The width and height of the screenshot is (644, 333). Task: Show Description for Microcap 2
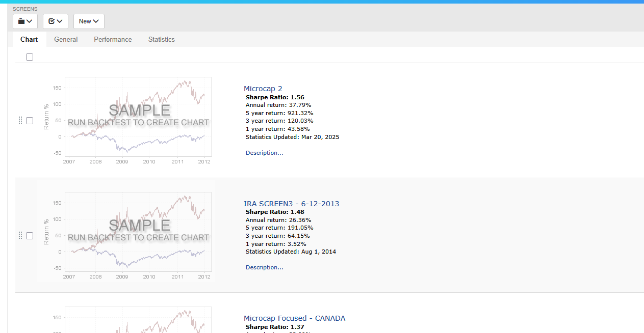[264, 153]
